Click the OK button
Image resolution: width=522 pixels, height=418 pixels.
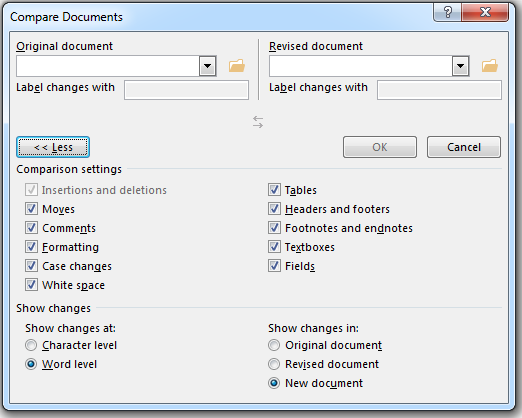click(x=380, y=147)
